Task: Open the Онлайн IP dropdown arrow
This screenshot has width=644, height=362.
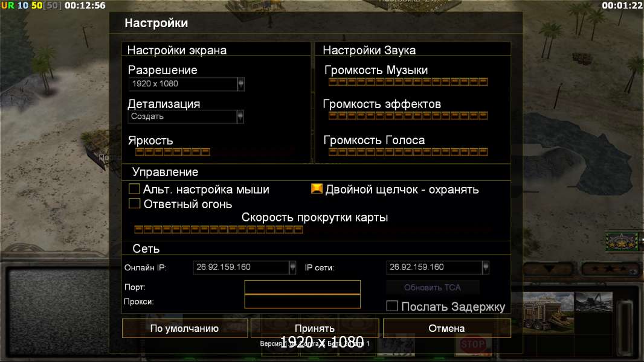Action: 292,267
